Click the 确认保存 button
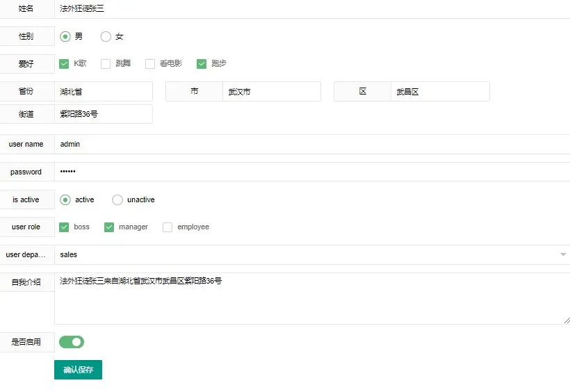The height and width of the screenshot is (392, 570). coord(78,370)
